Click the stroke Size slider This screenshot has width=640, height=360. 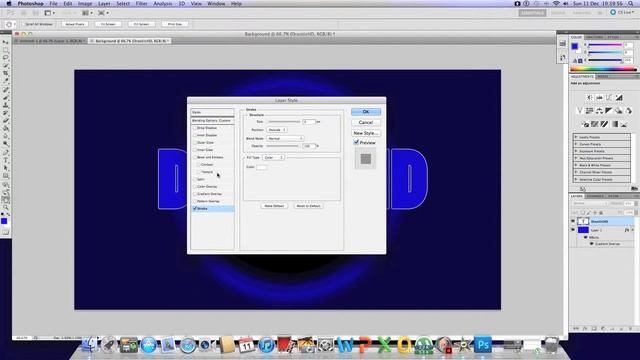pos(284,122)
